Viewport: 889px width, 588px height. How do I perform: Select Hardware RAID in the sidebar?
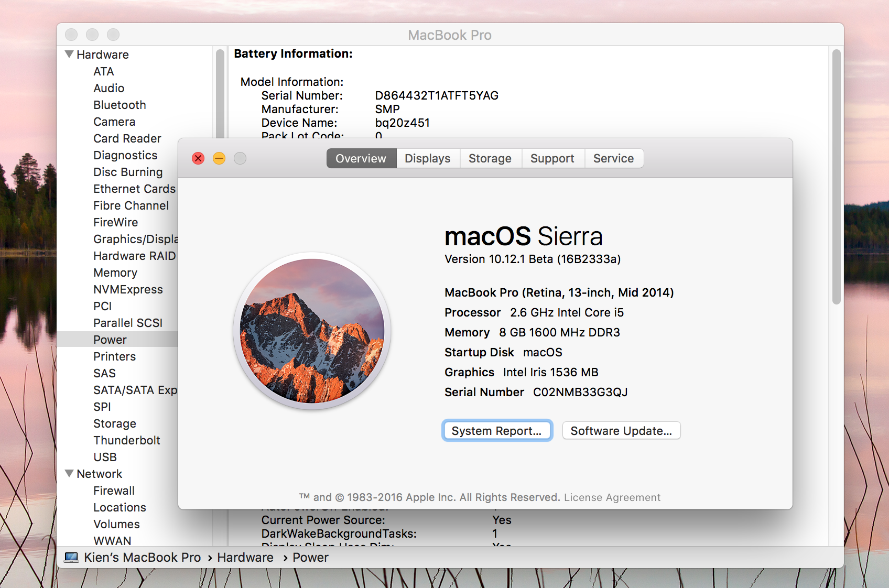pyautogui.click(x=135, y=256)
